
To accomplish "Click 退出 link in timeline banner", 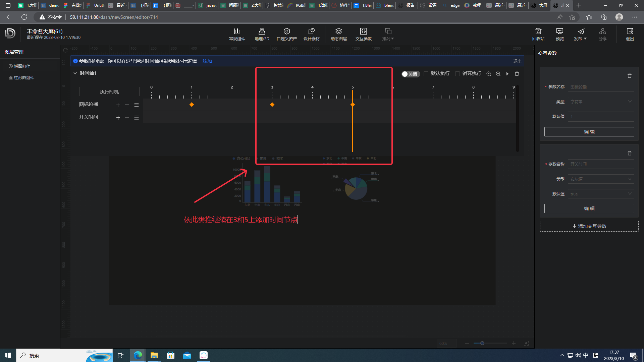I will 517,61.
